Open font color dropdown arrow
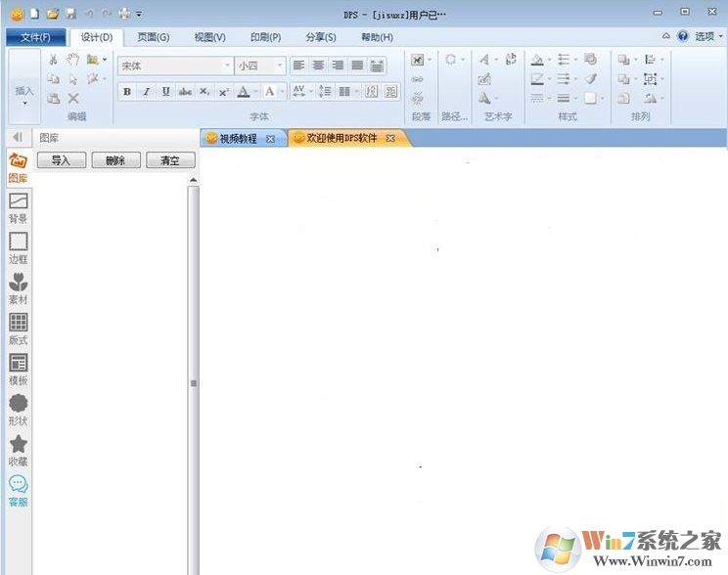The image size is (728, 575). pyautogui.click(x=255, y=91)
